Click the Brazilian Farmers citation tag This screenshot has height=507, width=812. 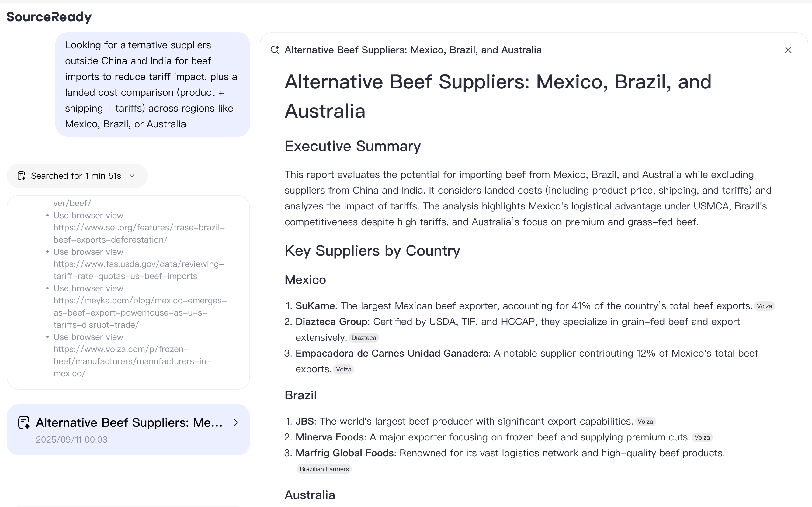[324, 469]
